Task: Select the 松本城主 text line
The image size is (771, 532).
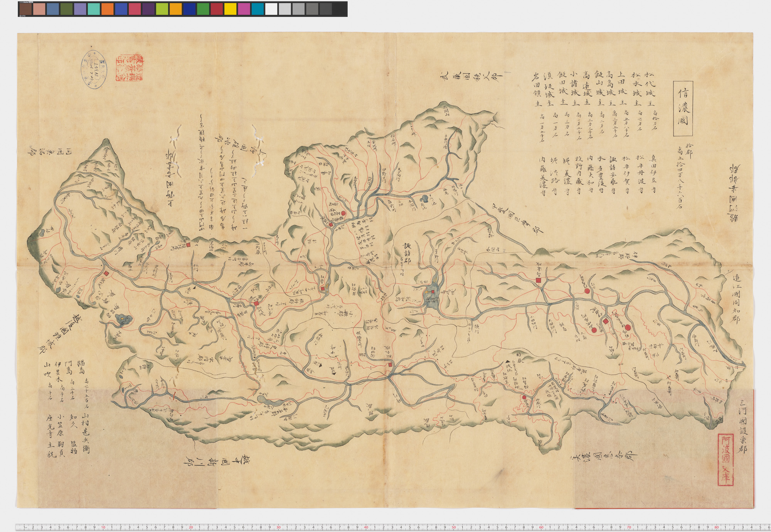Action: click(636, 89)
